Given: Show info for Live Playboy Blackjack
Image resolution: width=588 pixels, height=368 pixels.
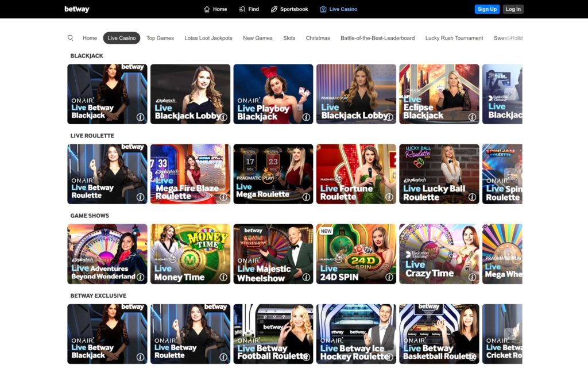Looking at the screenshot, I should coord(306,117).
